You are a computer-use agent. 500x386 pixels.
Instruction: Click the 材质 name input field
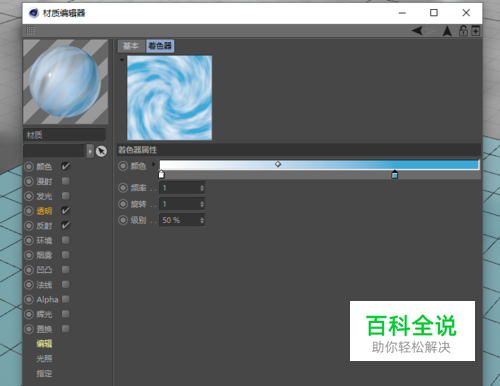tap(64, 135)
